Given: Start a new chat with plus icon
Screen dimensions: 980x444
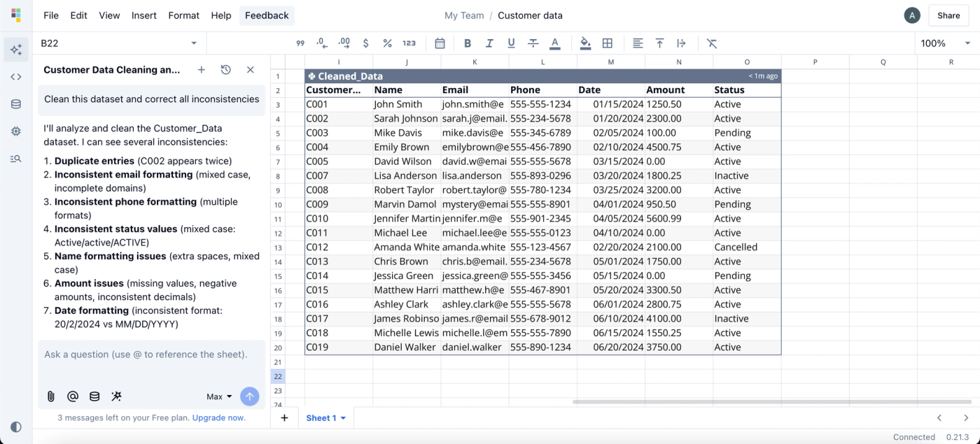Looking at the screenshot, I should [201, 70].
